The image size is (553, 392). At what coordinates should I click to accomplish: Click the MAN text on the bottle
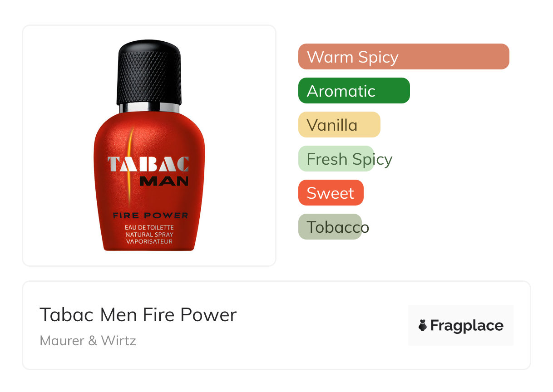pos(164,181)
